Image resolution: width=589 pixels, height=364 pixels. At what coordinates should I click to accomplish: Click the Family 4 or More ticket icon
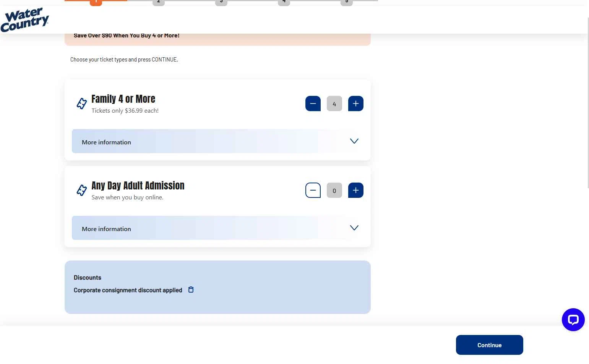[81, 104]
